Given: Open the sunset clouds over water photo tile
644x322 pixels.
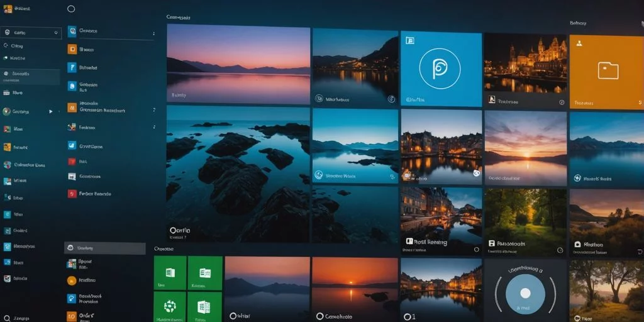Looking at the screenshot, I should (x=525, y=148).
